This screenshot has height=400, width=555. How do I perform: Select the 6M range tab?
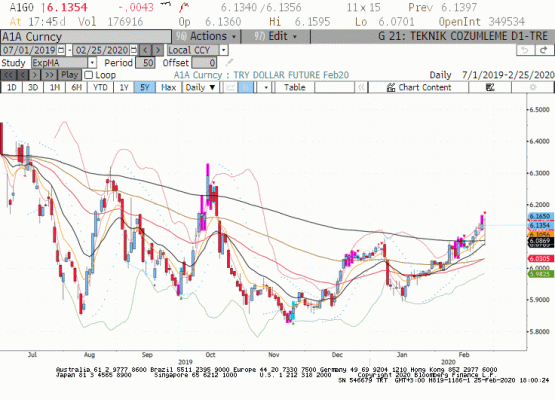click(76, 87)
